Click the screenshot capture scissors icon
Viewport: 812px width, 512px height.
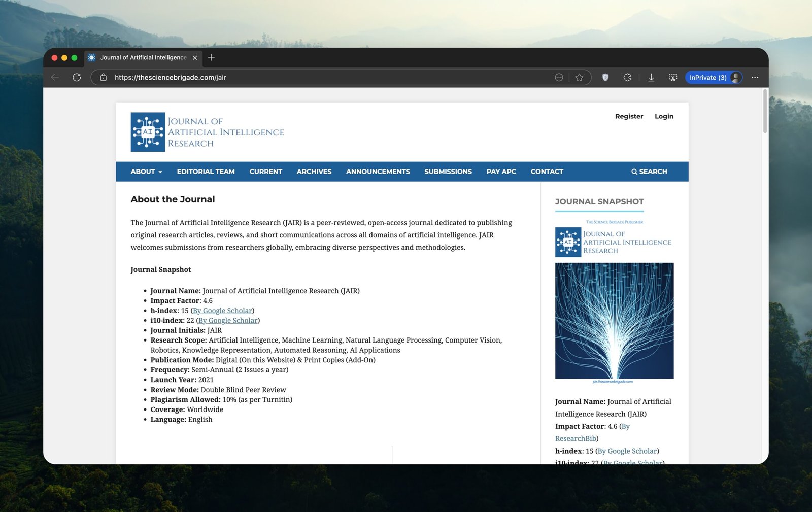point(673,77)
